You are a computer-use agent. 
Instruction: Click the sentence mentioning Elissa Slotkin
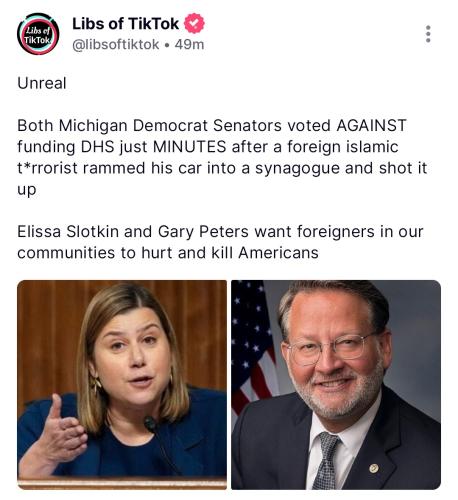(220, 242)
